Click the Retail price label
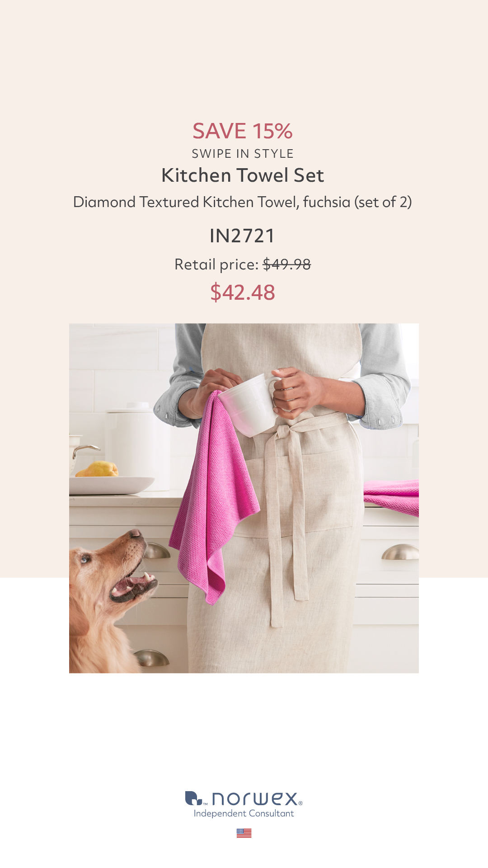This screenshot has width=488, height=868. [216, 264]
